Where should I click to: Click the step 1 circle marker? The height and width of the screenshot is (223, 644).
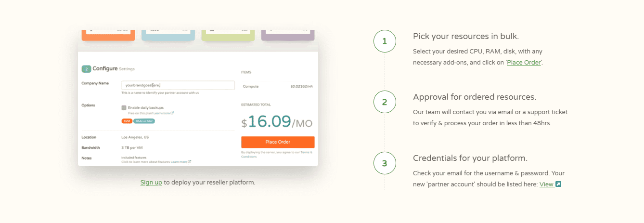[385, 41]
